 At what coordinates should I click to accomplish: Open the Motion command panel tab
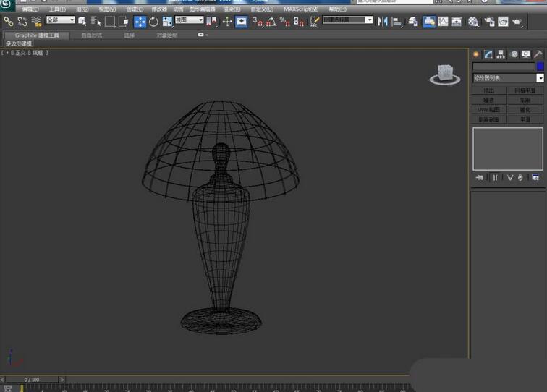click(514, 54)
